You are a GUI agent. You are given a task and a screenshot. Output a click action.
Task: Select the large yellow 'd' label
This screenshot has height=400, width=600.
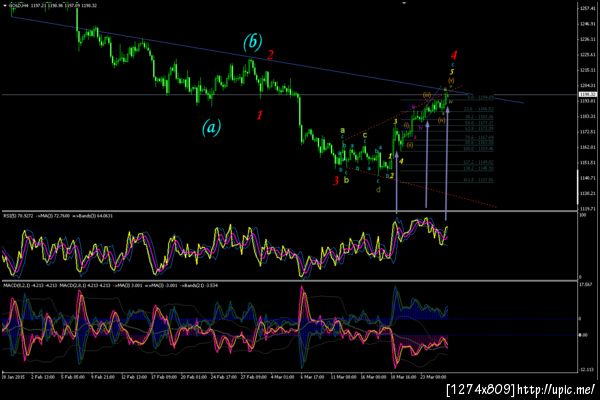point(378,189)
